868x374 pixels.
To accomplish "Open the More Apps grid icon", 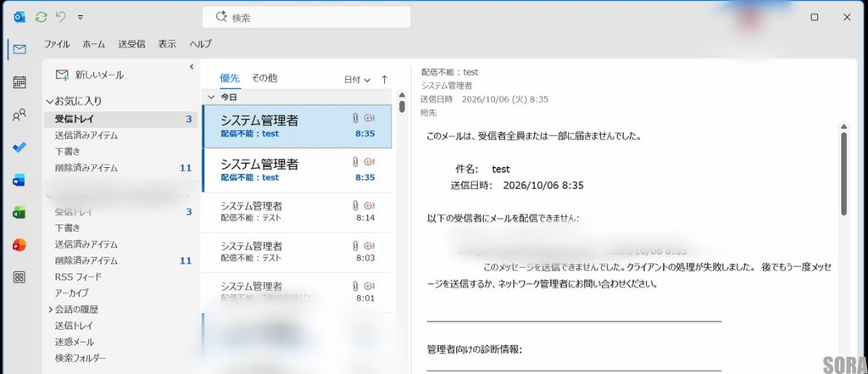I will click(x=19, y=277).
